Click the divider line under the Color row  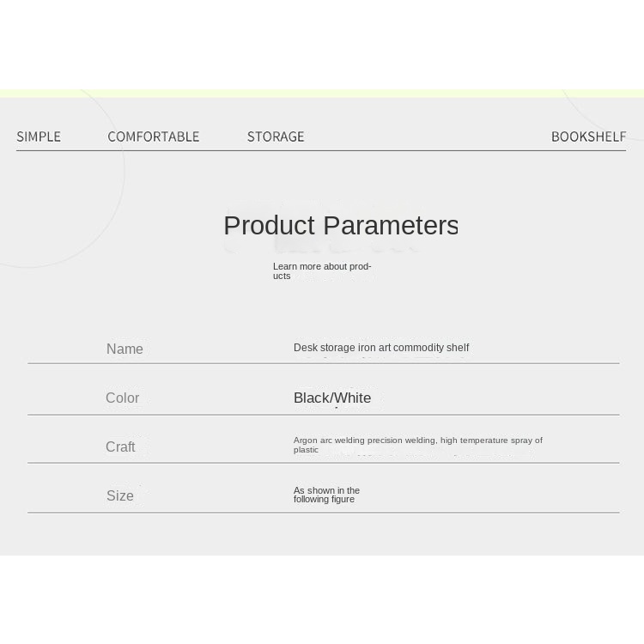tap(323, 415)
